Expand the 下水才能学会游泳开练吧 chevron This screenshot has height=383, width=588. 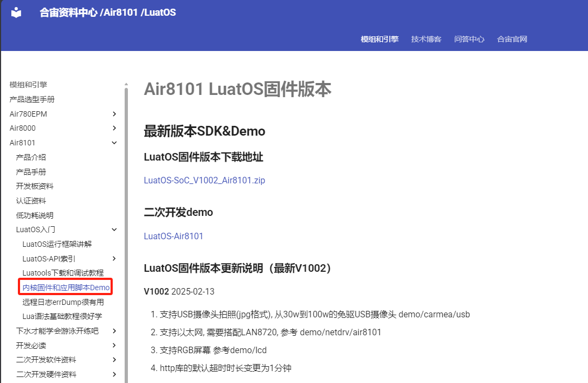point(114,331)
